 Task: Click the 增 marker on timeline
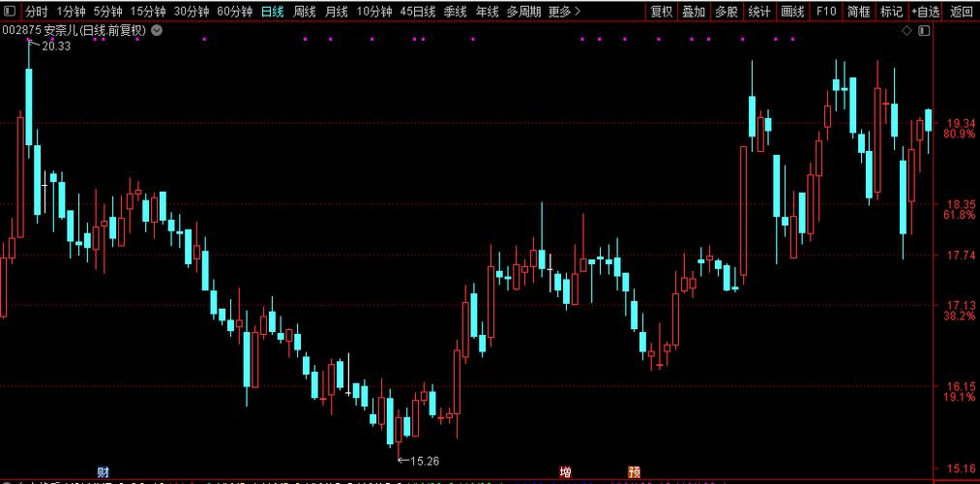[566, 471]
